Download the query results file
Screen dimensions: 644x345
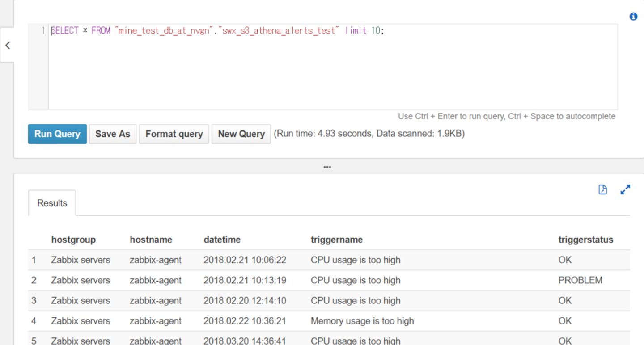pos(603,189)
